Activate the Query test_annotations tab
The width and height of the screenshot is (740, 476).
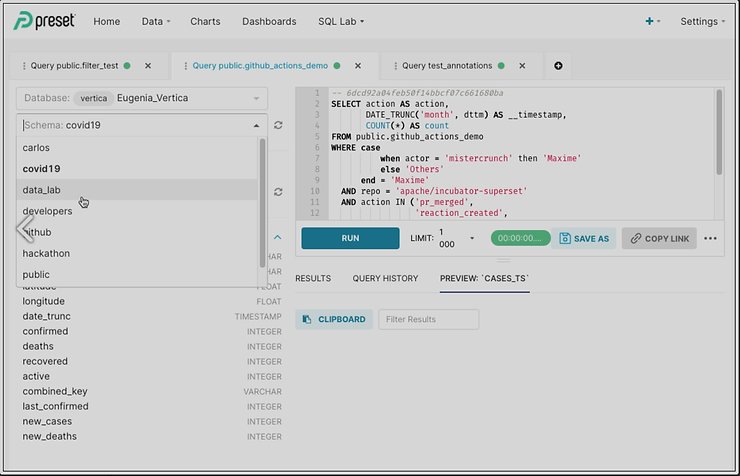click(447, 66)
